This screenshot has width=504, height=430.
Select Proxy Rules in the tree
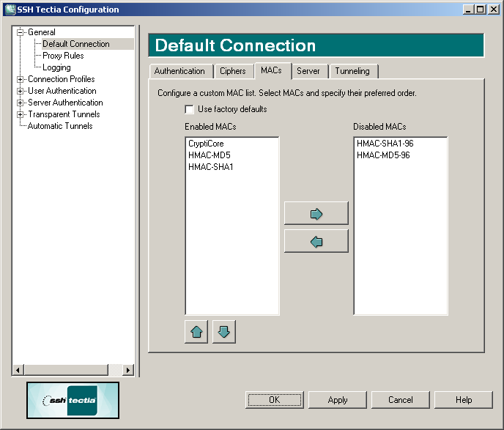(x=63, y=56)
